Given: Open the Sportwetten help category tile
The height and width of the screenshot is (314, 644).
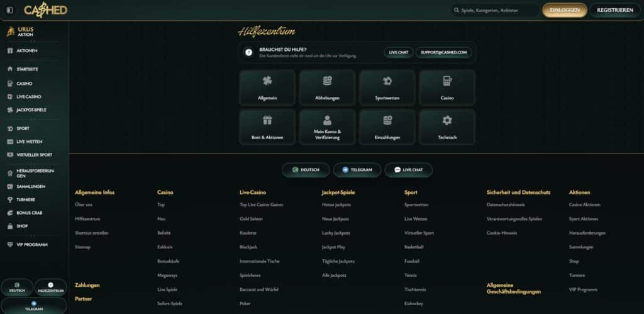Looking at the screenshot, I should pos(387,87).
